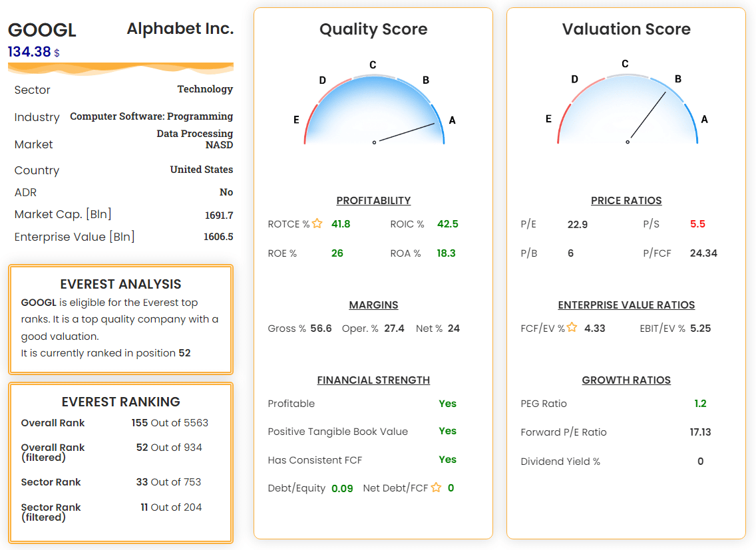Click the Gross margin value 56.6
756x550 pixels.
(321, 329)
